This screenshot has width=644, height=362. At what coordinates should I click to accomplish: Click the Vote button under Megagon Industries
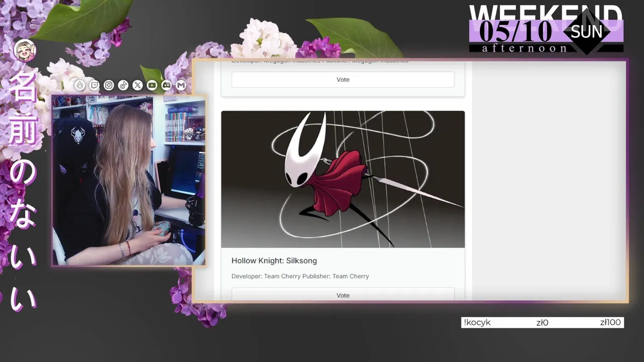(x=343, y=79)
